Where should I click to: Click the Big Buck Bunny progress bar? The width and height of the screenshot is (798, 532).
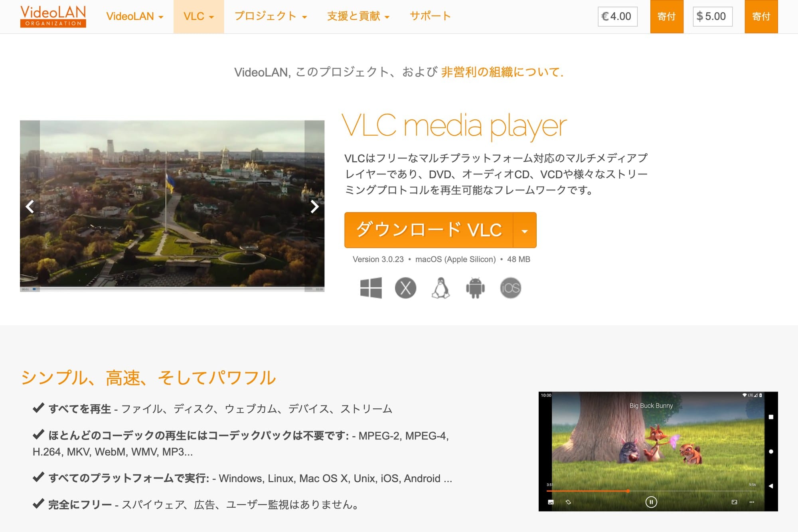coord(651,491)
